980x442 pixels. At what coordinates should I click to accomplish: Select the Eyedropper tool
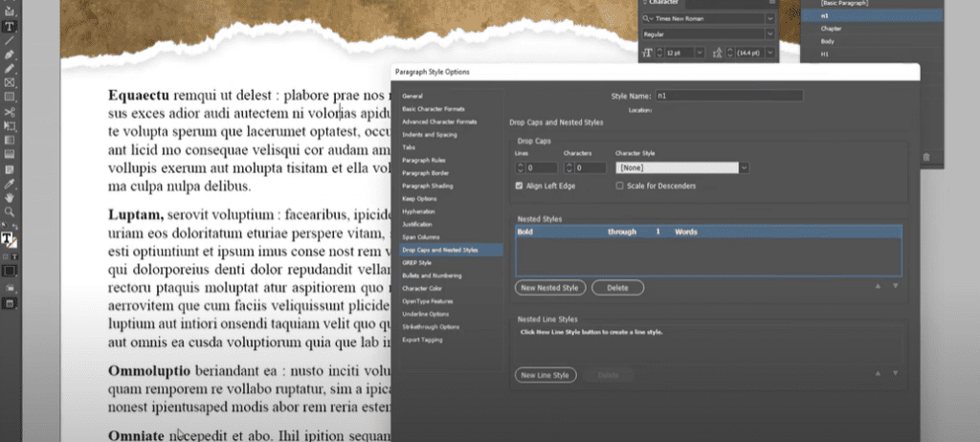tap(10, 182)
